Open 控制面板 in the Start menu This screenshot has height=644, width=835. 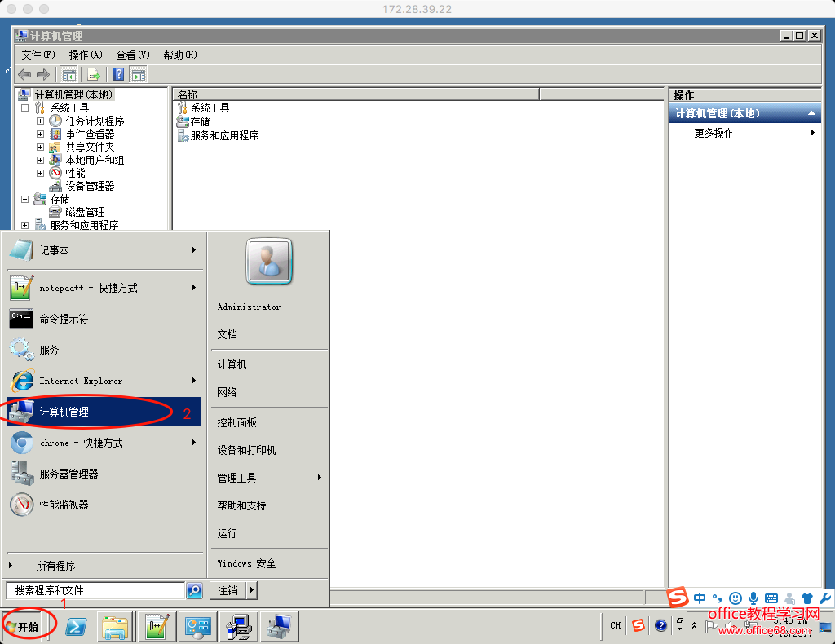click(236, 422)
